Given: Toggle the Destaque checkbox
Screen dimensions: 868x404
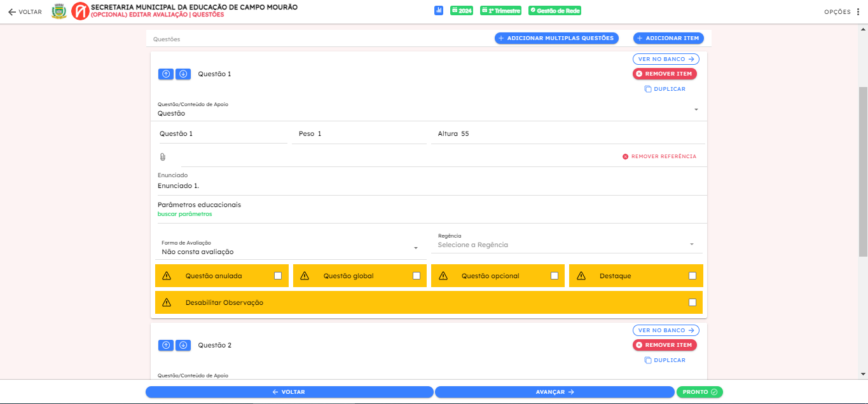Looking at the screenshot, I should coord(692,276).
